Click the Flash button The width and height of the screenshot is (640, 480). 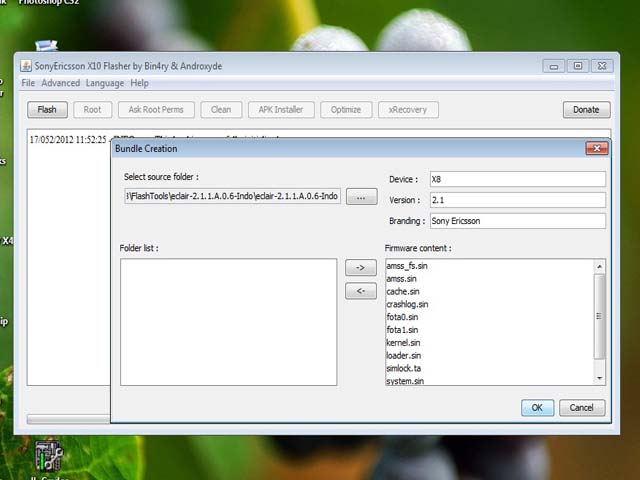pos(47,110)
